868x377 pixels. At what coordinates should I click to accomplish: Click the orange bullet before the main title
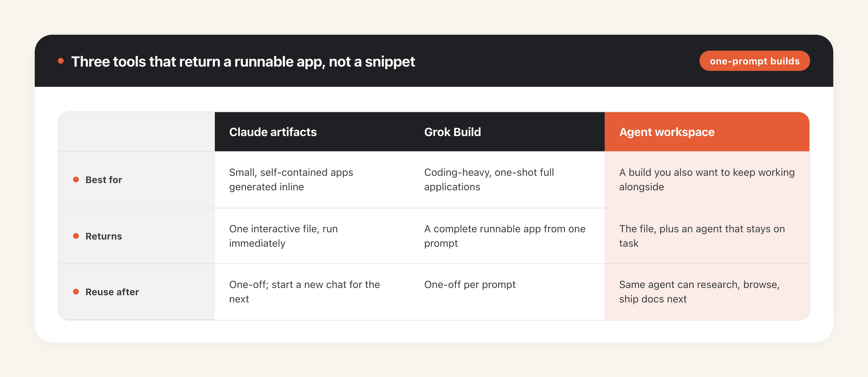pyautogui.click(x=61, y=61)
